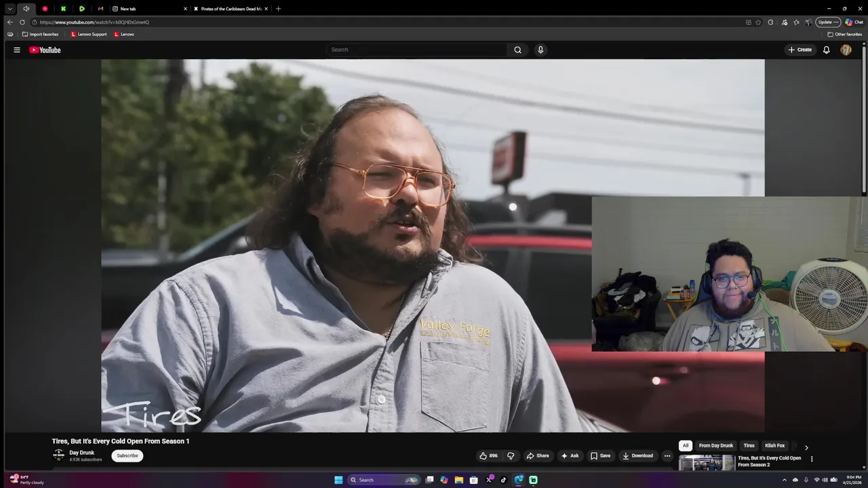The width and height of the screenshot is (868, 488).
Task: Start voice search with the microphone
Action: tap(540, 49)
